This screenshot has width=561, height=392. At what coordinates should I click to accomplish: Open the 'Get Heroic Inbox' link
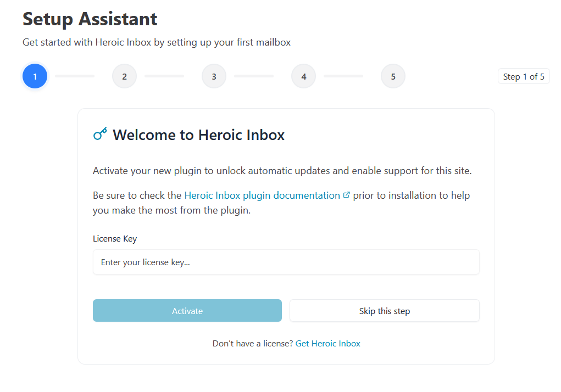(327, 344)
